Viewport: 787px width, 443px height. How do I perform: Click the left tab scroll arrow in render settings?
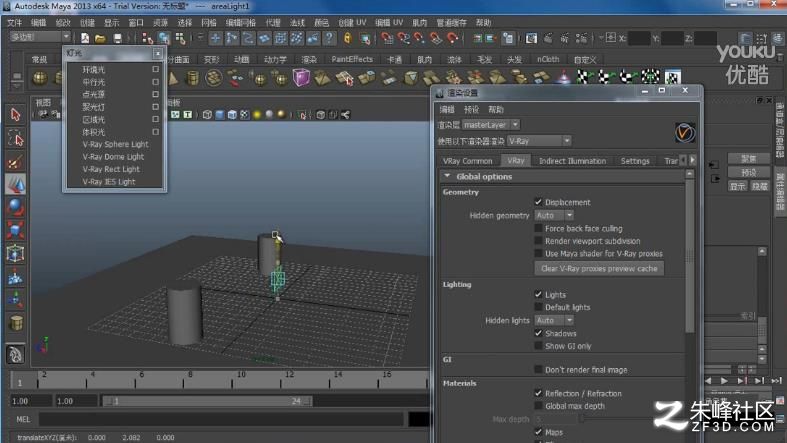pyautogui.click(x=683, y=160)
